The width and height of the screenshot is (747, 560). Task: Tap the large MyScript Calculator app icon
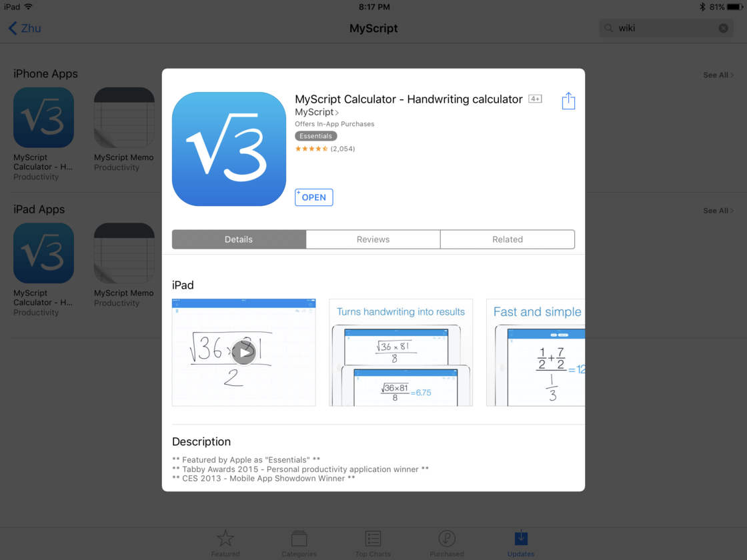tap(229, 149)
